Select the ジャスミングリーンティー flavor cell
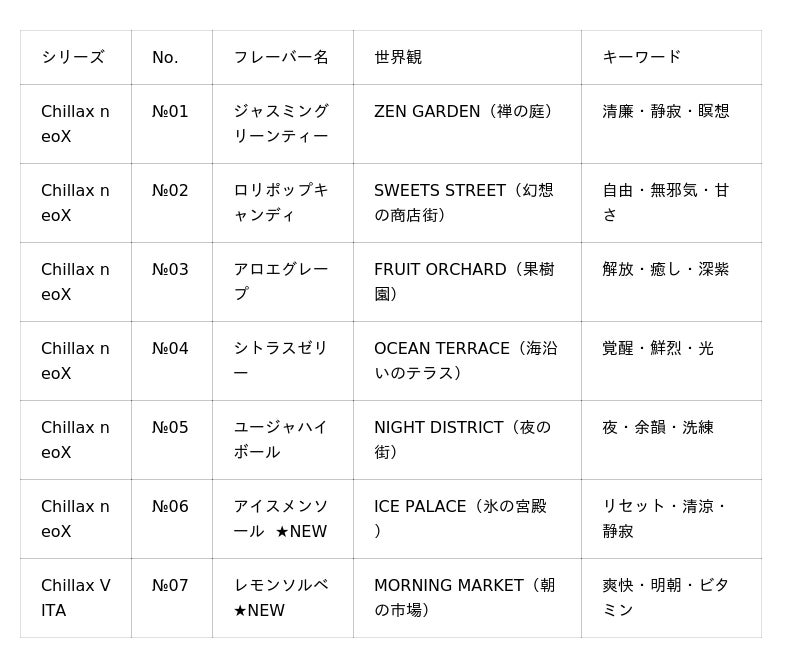Screen dimensions: 800x668 [x=281, y=124]
